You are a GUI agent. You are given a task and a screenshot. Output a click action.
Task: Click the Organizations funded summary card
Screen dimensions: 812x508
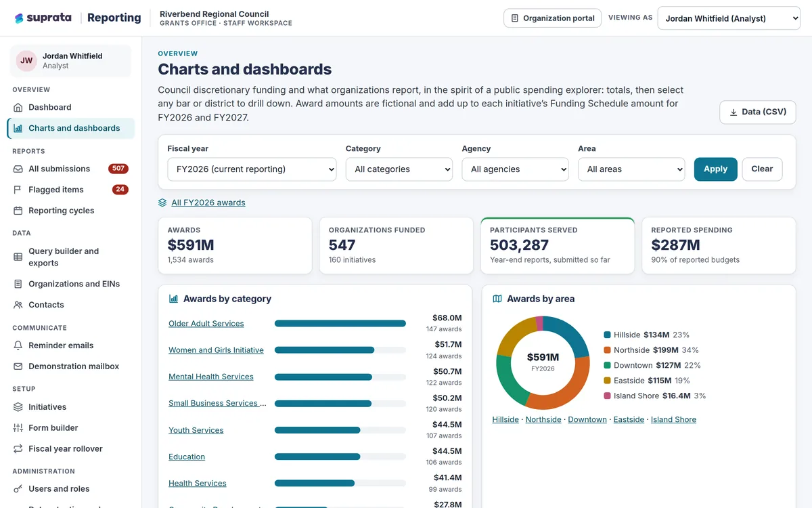pyautogui.click(x=396, y=246)
